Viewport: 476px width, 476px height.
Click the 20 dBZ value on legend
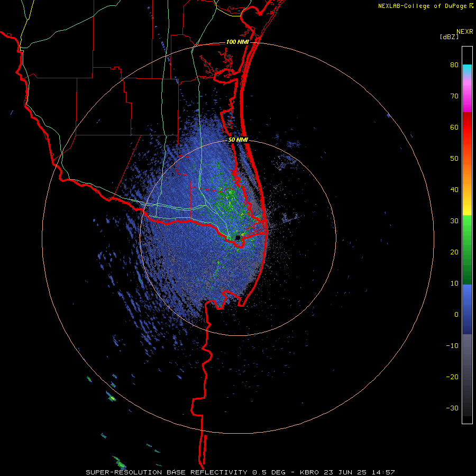pos(454,252)
